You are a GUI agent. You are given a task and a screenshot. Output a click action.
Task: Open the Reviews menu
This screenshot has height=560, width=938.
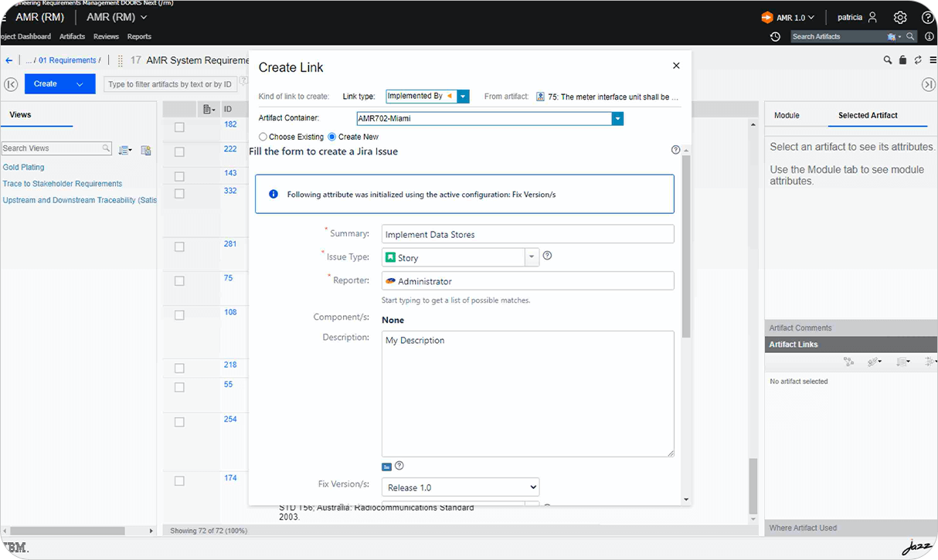[x=107, y=36]
